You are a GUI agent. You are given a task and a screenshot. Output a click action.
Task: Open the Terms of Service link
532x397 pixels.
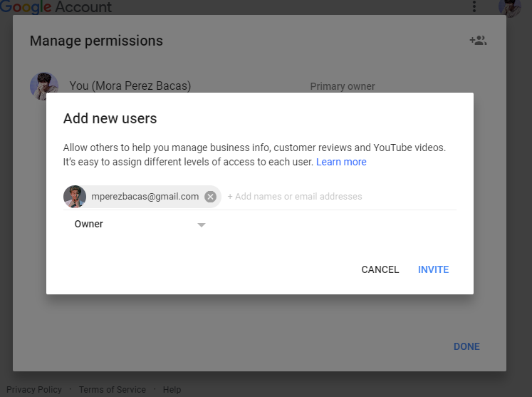[113, 390]
